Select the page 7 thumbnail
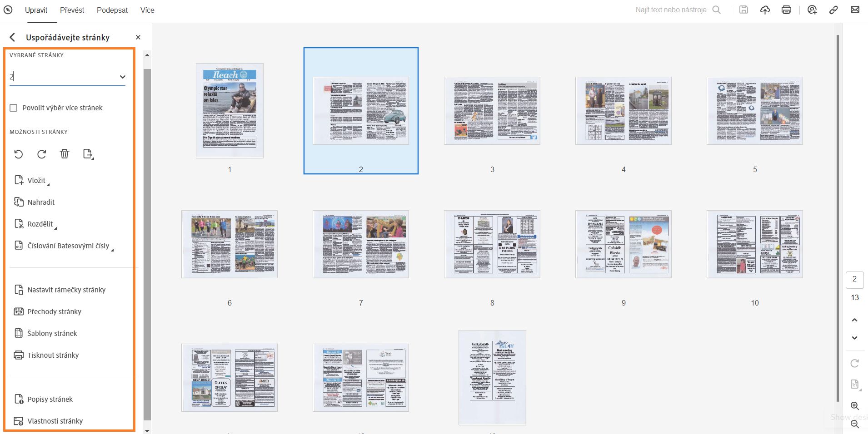 361,244
